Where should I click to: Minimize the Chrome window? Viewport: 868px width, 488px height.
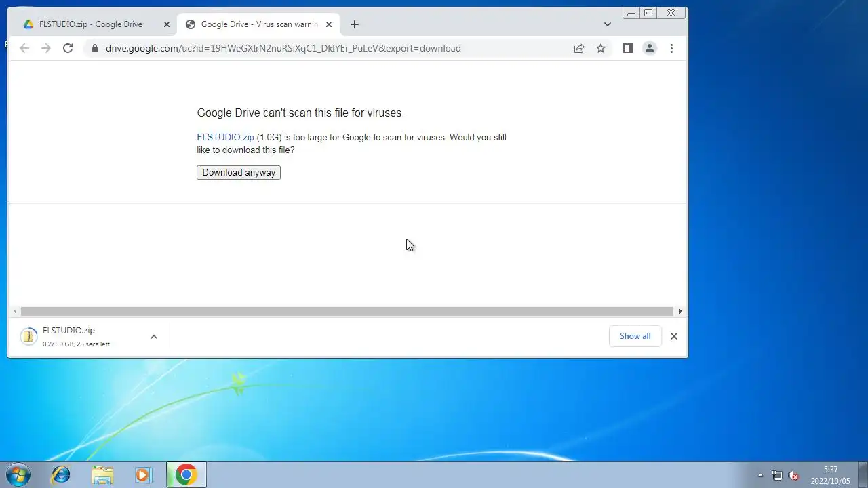click(x=631, y=13)
